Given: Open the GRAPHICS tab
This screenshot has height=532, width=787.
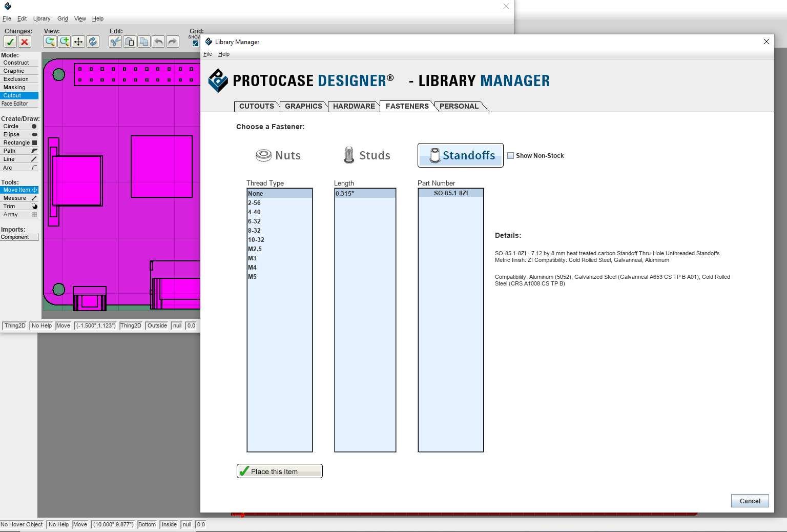Looking at the screenshot, I should click(x=303, y=106).
